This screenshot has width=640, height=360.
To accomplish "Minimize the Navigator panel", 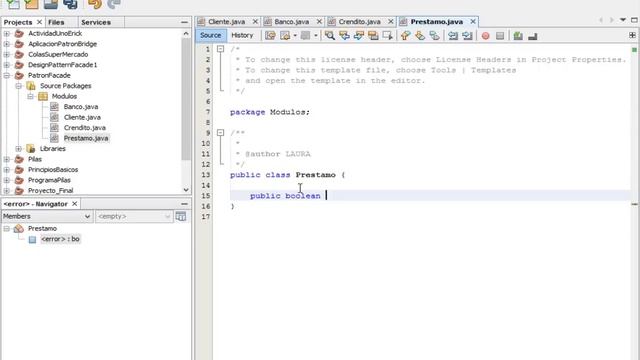I will pyautogui.click(x=184, y=204).
